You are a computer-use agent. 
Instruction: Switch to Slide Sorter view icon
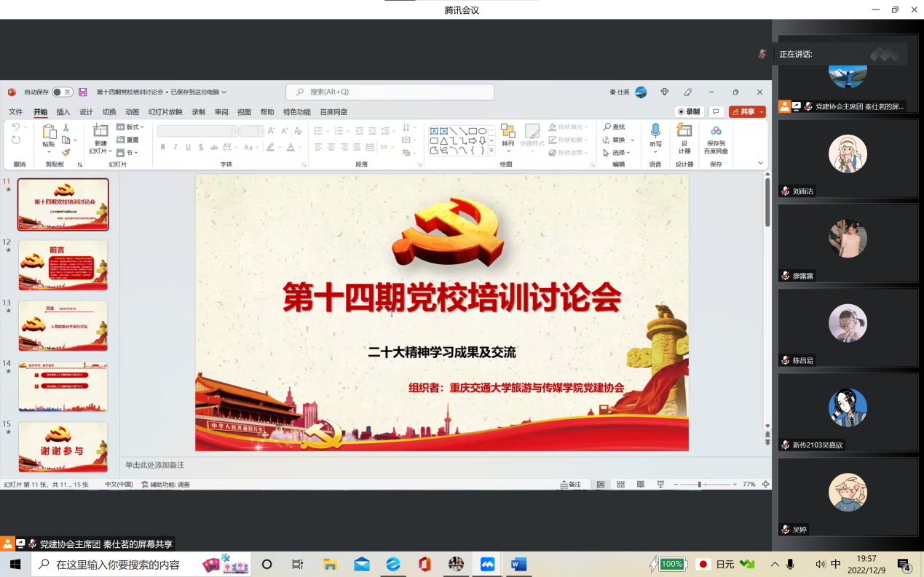point(620,485)
